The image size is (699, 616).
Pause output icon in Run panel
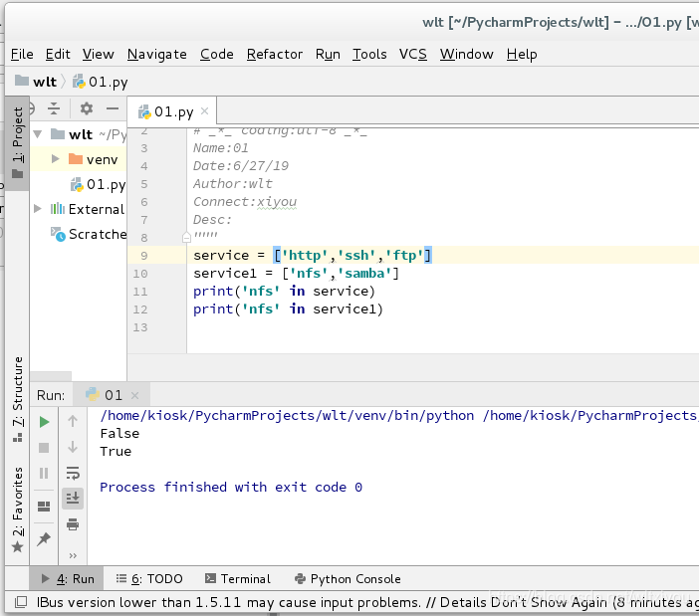coord(44,473)
